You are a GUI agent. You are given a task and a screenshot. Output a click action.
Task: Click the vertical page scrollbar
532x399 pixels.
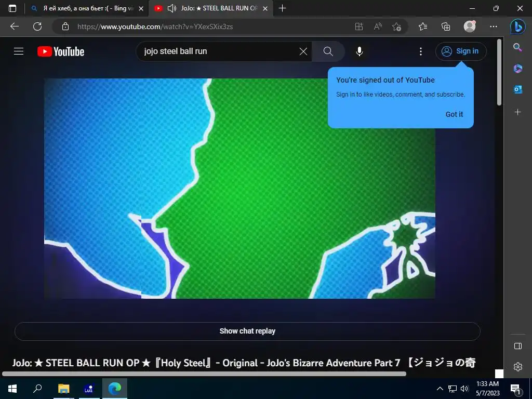(499, 72)
